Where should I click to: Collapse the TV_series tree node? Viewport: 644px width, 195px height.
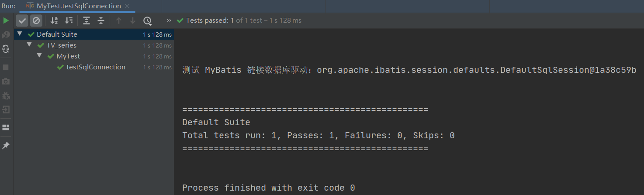coord(29,45)
